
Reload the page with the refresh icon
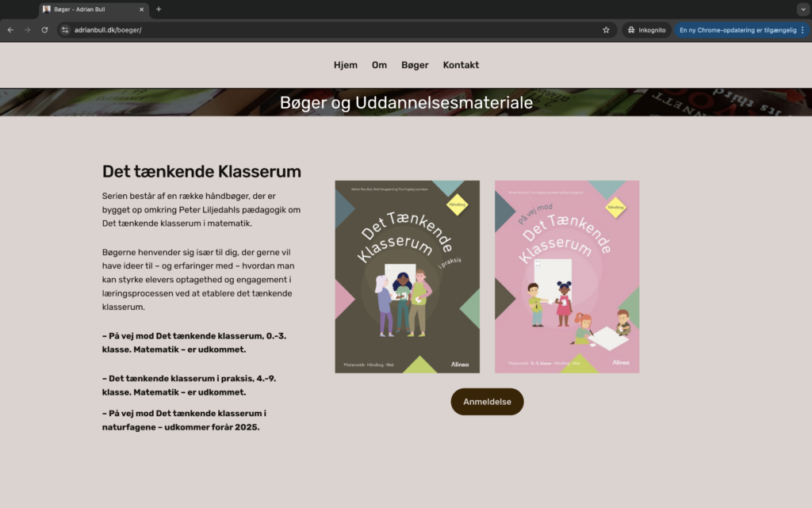coord(44,30)
